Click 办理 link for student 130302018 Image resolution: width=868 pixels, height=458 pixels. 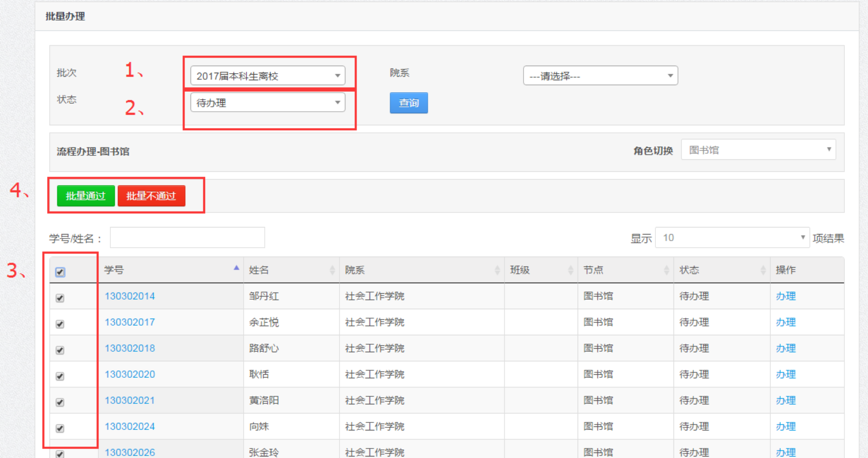pyautogui.click(x=785, y=348)
